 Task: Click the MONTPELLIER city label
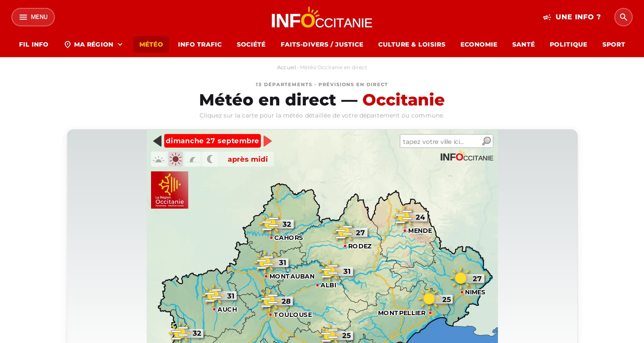tap(402, 313)
